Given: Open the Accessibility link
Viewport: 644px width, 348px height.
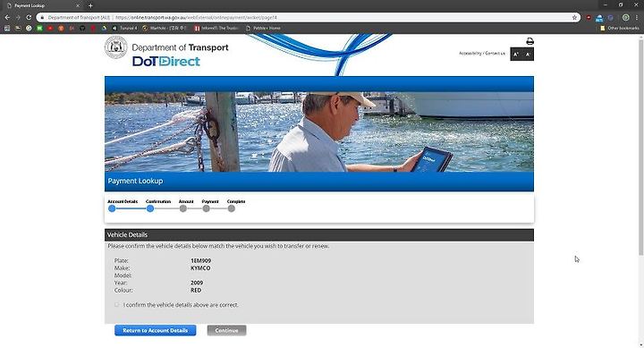Looking at the screenshot, I should pyautogui.click(x=470, y=54).
